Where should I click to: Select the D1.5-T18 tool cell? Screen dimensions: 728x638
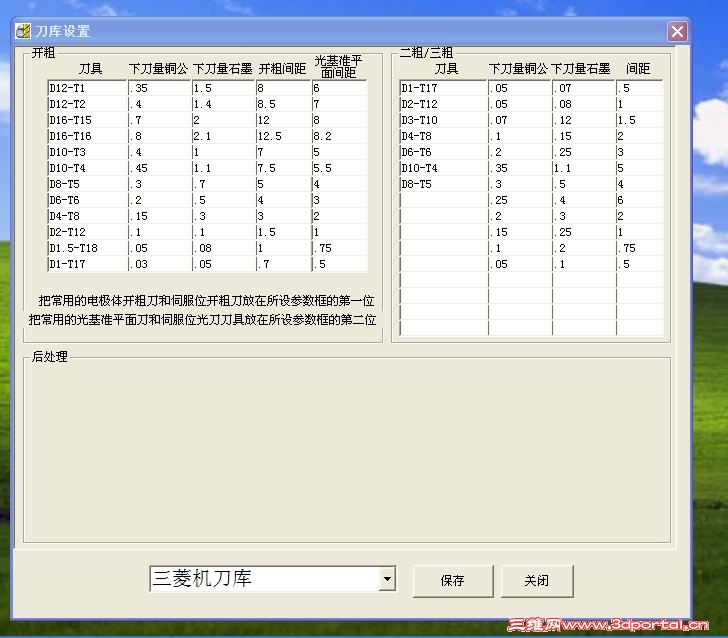pos(87,248)
